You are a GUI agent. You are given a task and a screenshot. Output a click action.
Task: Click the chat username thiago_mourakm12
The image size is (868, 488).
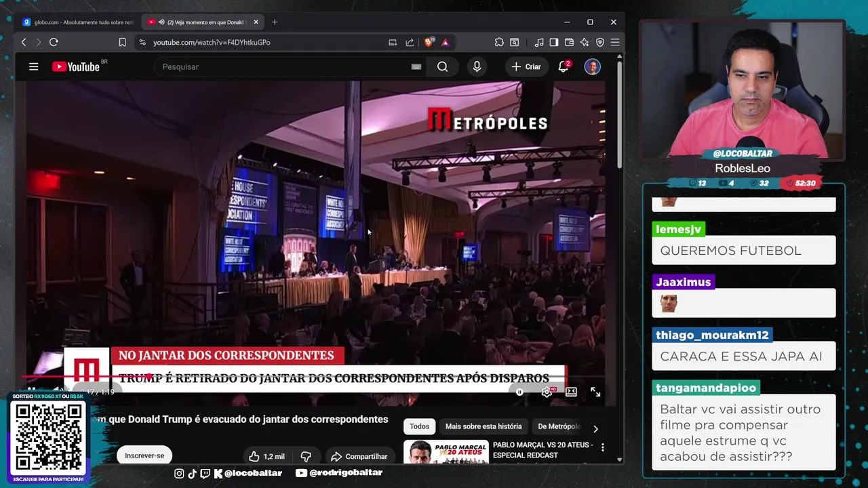point(712,335)
